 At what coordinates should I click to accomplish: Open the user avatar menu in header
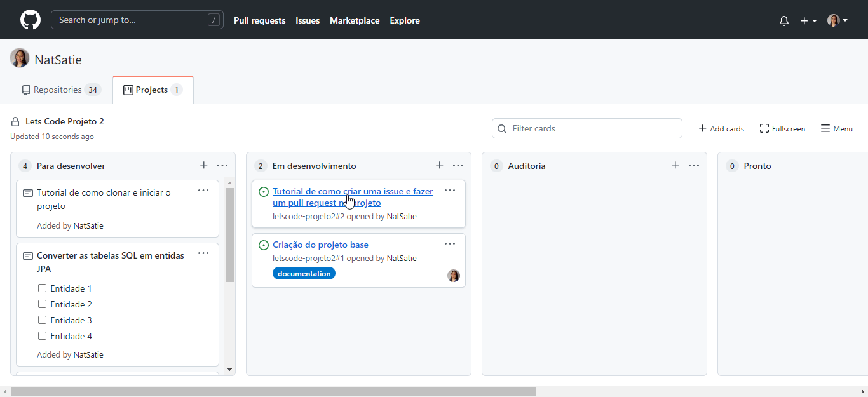[x=837, y=20]
